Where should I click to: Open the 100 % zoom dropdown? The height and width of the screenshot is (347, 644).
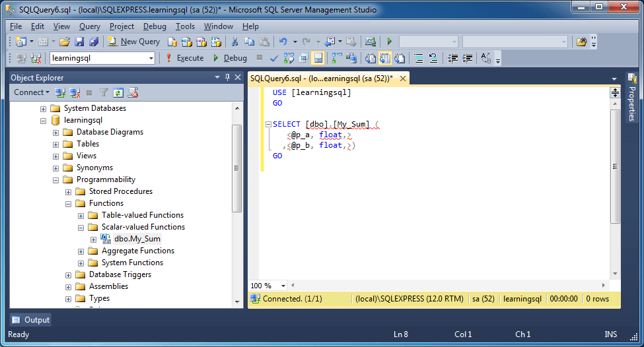pos(283,286)
